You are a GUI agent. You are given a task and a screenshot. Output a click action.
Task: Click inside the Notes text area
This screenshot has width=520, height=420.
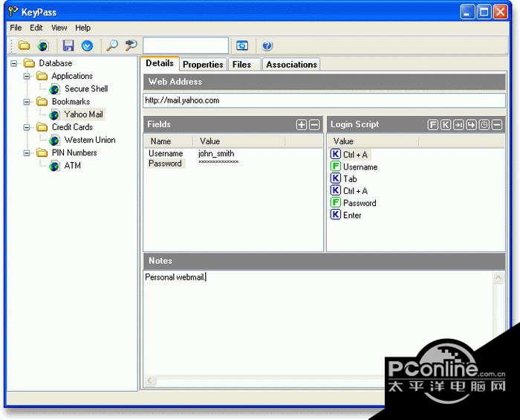318,323
